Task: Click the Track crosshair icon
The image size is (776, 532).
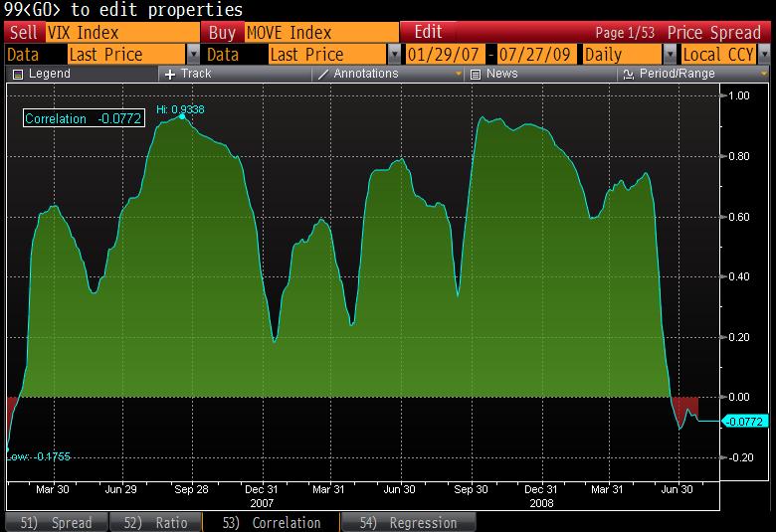Action: tap(170, 75)
